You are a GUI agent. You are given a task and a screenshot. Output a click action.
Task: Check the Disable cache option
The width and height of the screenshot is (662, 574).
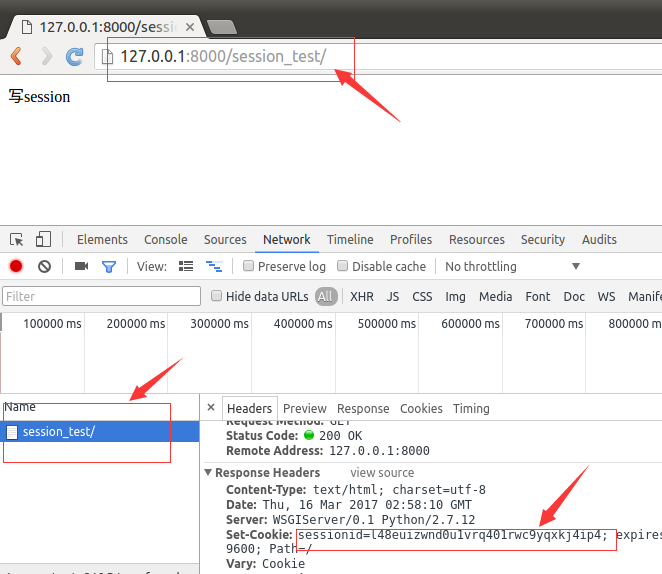[x=343, y=267]
